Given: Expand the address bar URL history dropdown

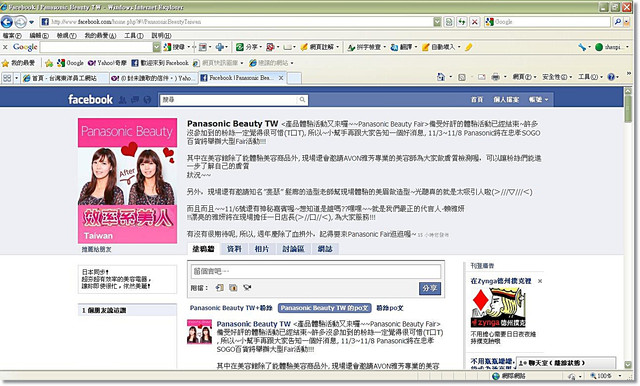Looking at the screenshot, I should (x=437, y=22).
